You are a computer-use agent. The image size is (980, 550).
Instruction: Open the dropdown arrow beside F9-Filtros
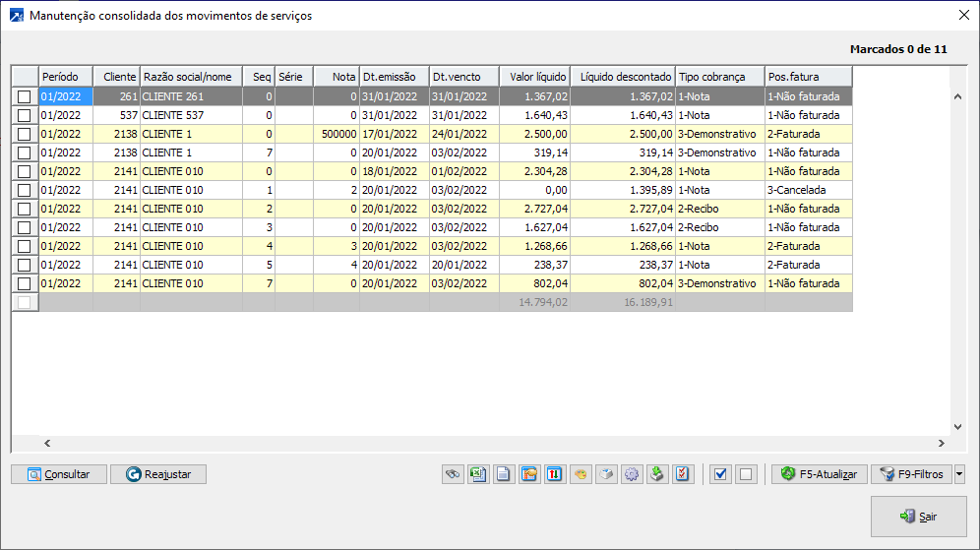(x=959, y=474)
